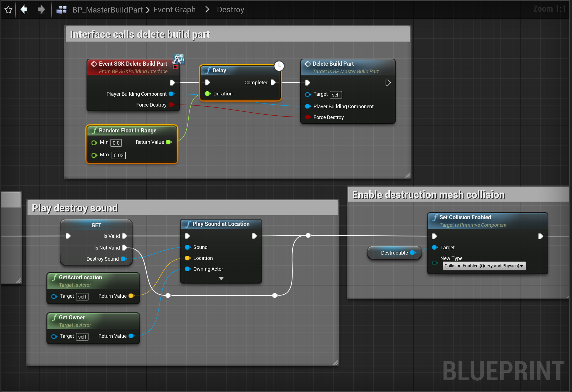
Task: Click the Delay node Completed exec pin
Action: 273,82
